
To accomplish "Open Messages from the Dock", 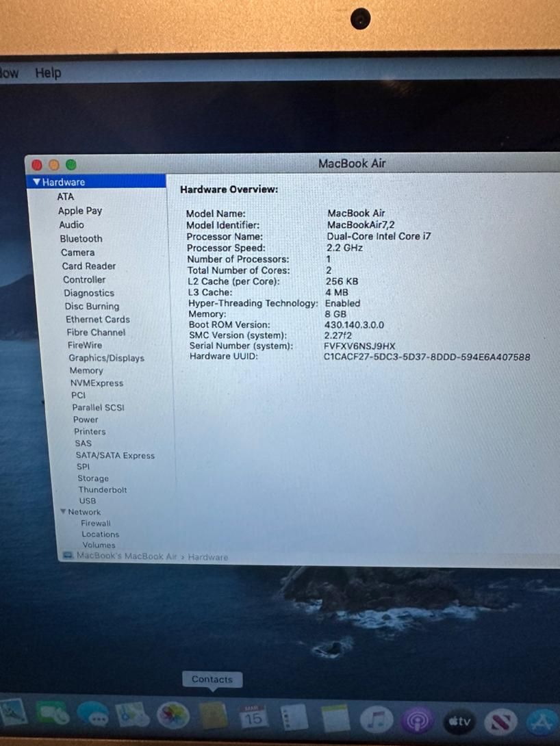I will [x=93, y=714].
